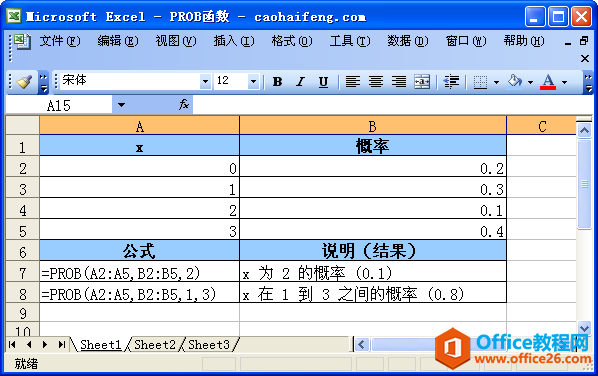This screenshot has height=376, width=598.
Task: Open the 窗口(W) menu
Action: (466, 41)
